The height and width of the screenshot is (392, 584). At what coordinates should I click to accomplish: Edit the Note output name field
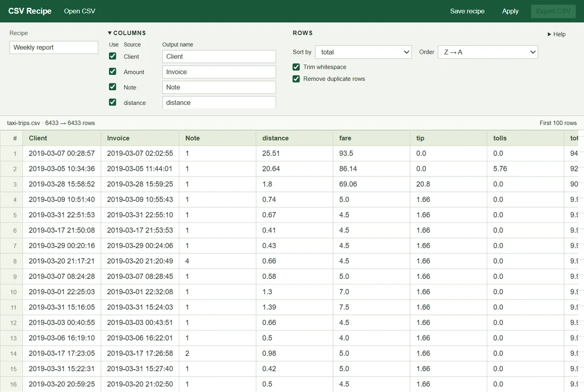coord(219,87)
